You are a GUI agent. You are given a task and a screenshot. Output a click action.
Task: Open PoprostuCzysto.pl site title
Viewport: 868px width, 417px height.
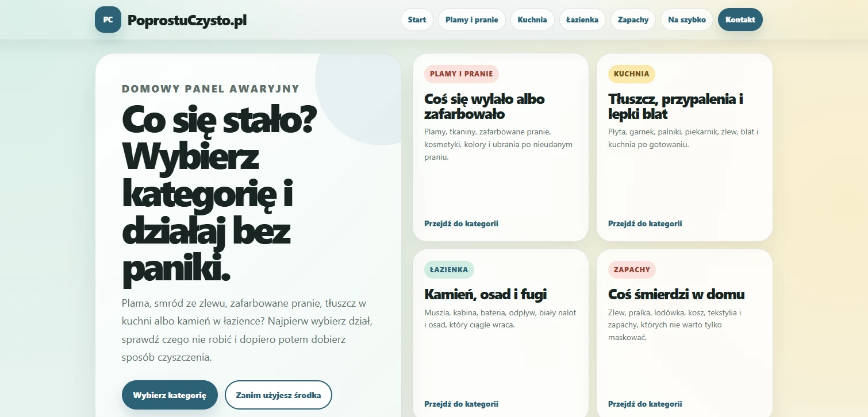tap(187, 20)
